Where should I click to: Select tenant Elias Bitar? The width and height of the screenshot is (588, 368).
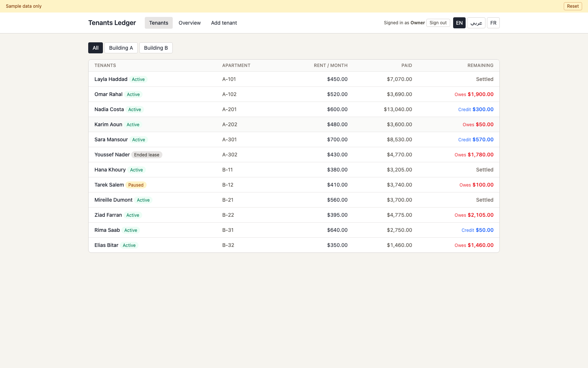[x=107, y=245]
